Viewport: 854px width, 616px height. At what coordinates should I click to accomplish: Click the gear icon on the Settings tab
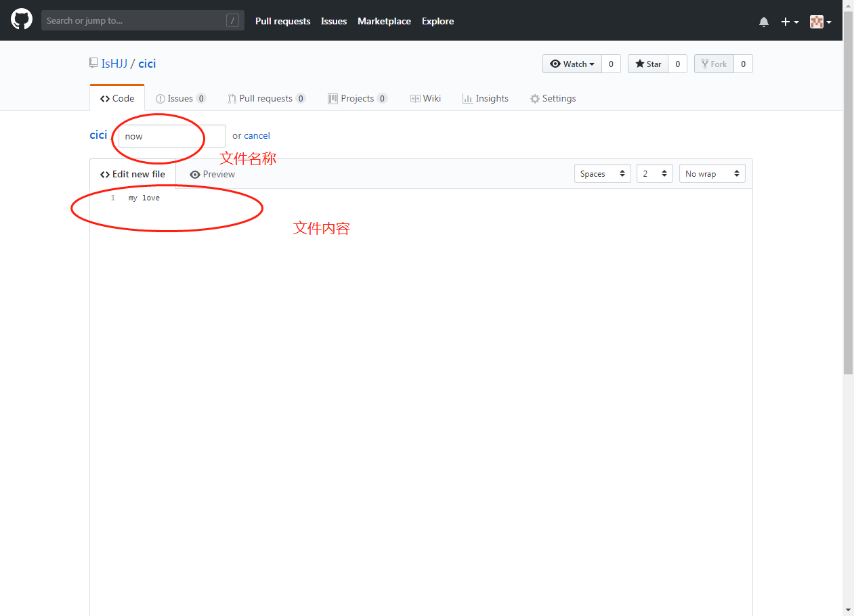tap(535, 99)
